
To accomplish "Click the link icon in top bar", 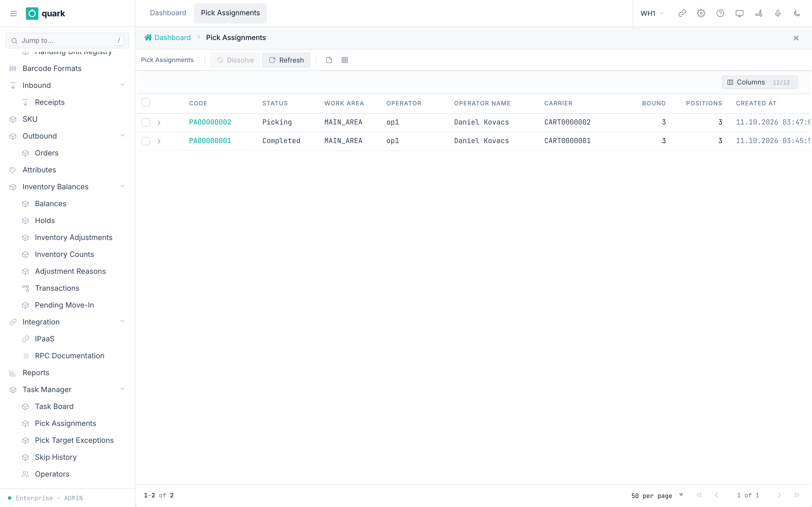I will click(682, 14).
